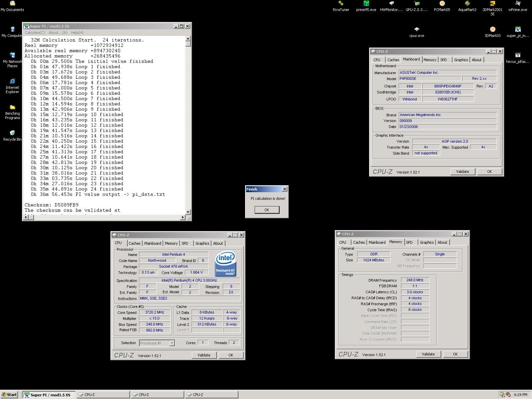Click the second system tray icon

[508, 395]
